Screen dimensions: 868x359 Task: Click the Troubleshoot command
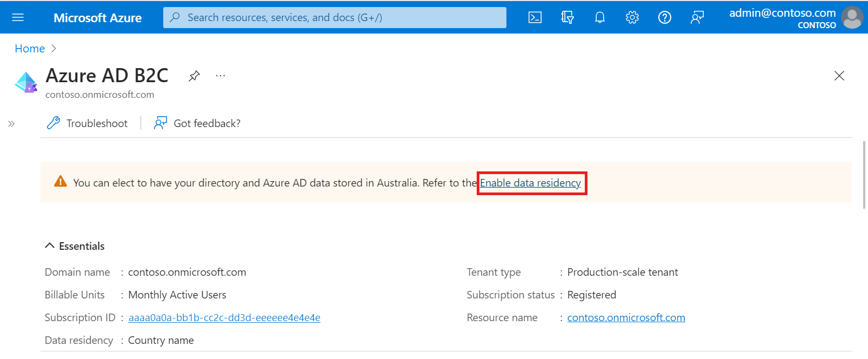pos(88,123)
